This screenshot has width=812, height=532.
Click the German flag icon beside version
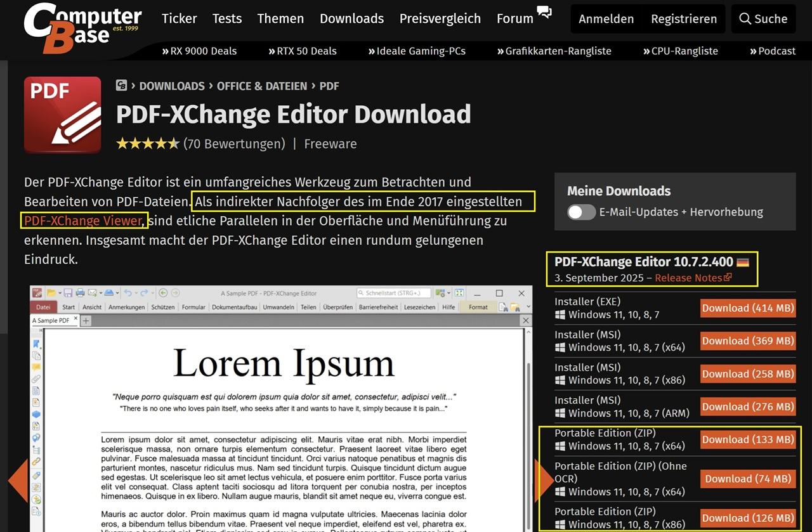743,262
